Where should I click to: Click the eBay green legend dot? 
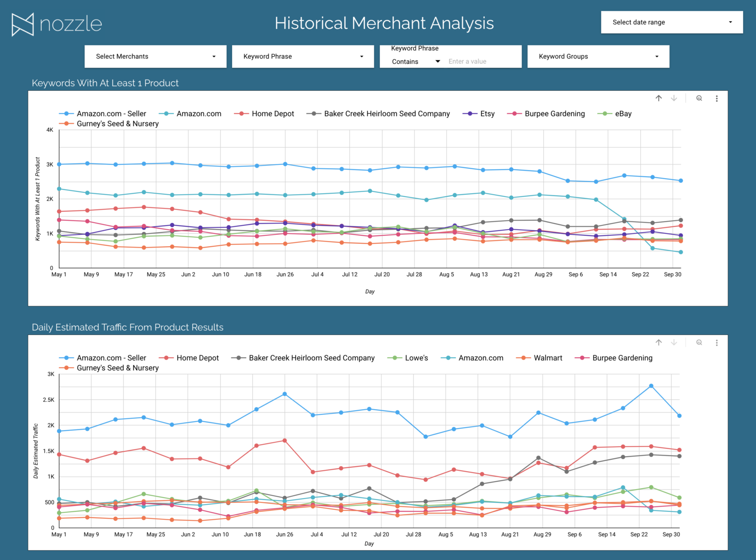[605, 113]
